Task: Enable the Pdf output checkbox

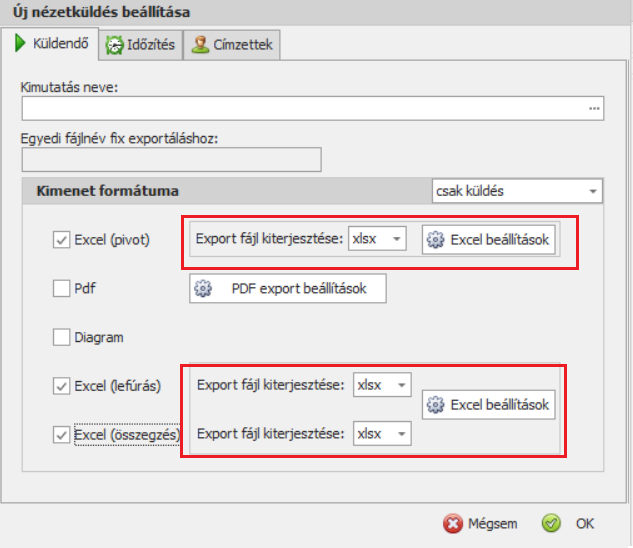Action: click(61, 289)
